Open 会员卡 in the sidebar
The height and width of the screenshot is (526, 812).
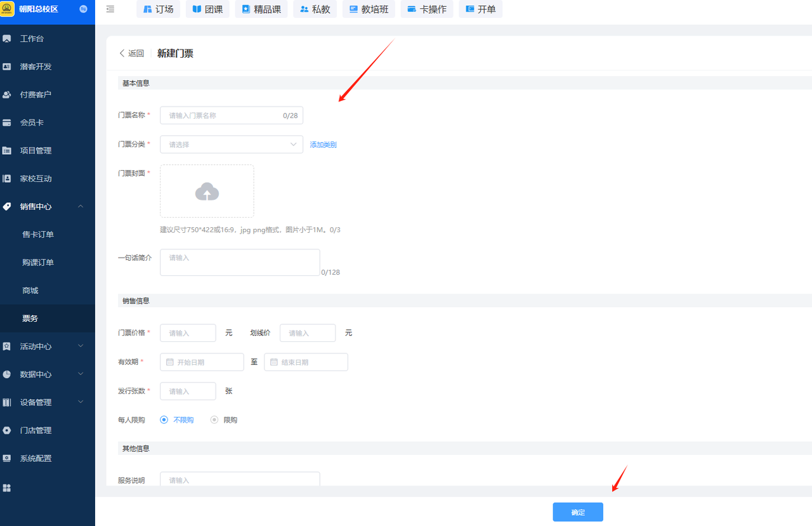32,122
